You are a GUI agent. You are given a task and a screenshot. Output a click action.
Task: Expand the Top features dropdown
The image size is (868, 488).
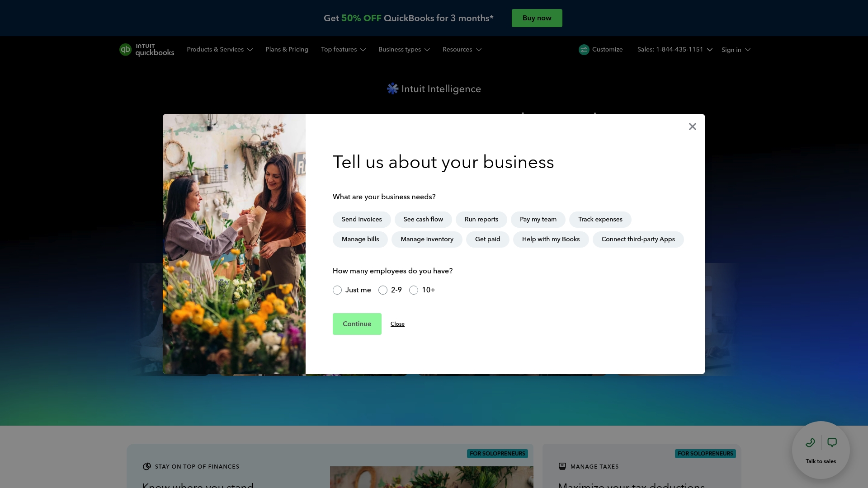coord(343,50)
